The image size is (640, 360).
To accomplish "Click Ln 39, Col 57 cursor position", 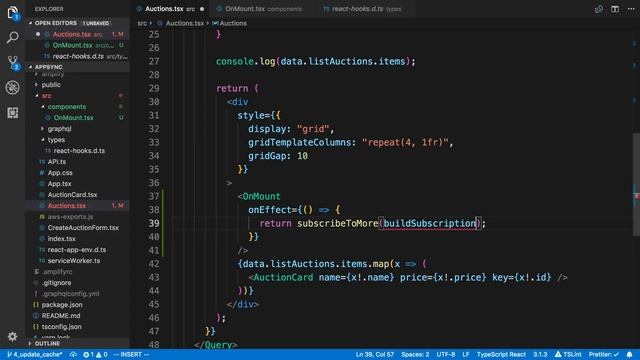I will (375, 354).
